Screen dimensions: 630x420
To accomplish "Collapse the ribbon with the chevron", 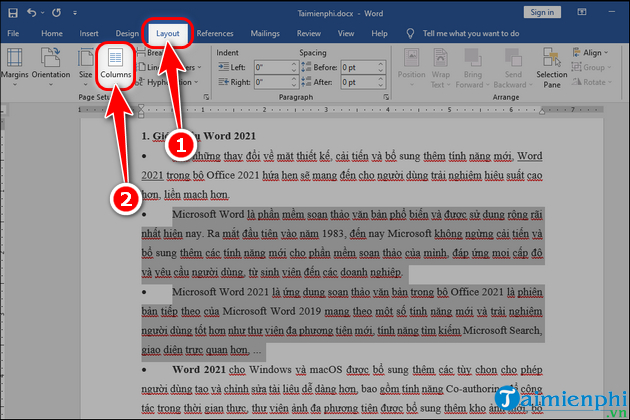I will tap(621, 98).
